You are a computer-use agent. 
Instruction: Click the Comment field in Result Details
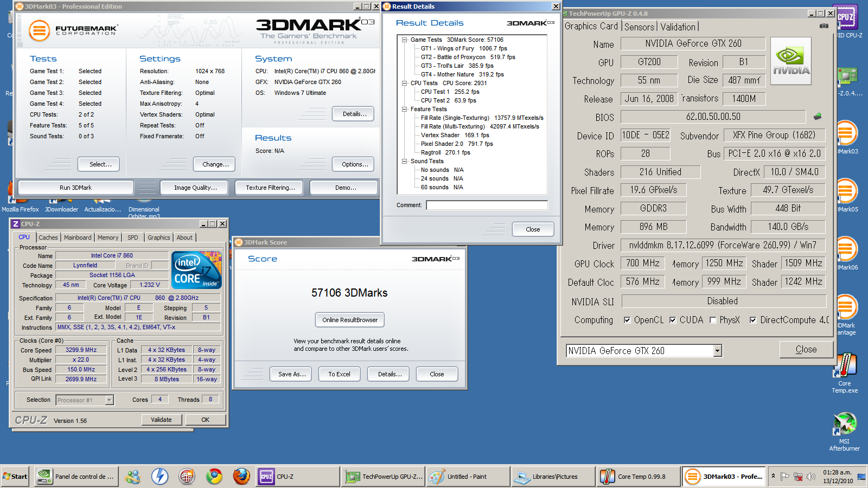[x=487, y=205]
